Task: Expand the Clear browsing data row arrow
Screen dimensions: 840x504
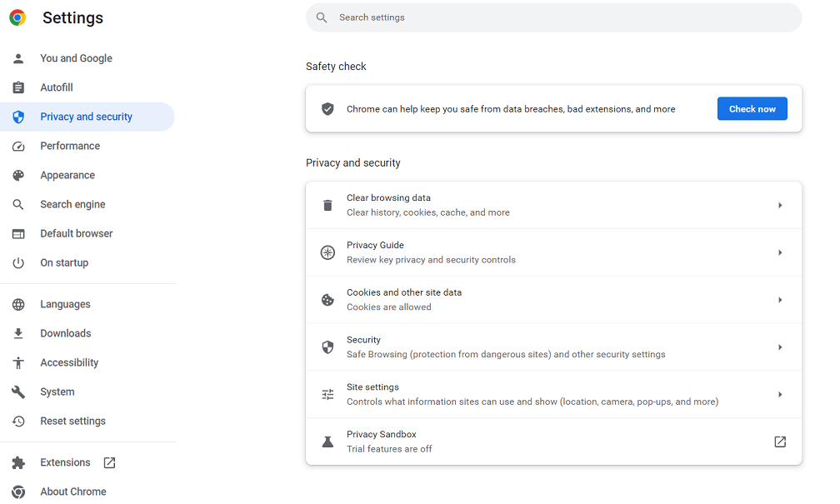Action: (x=780, y=204)
